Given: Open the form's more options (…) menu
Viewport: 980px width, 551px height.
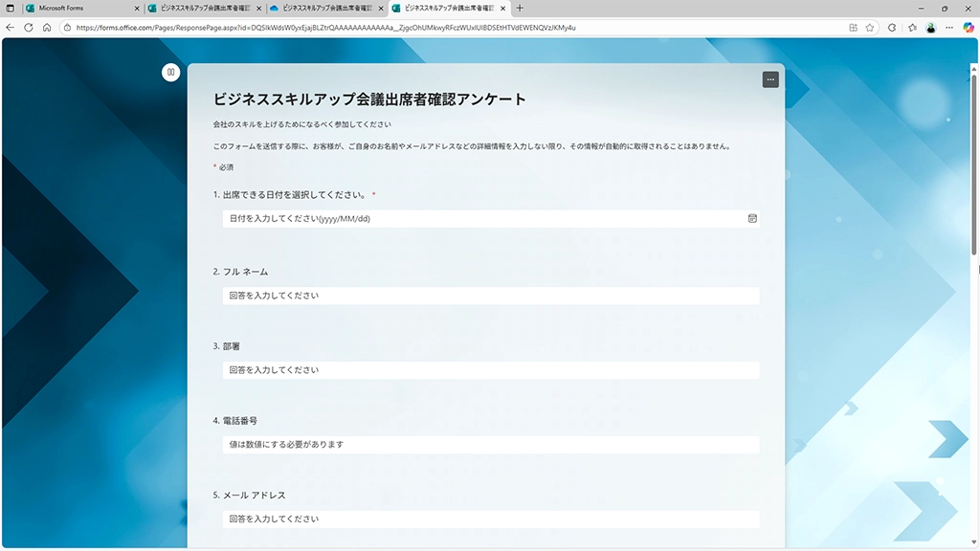Looking at the screenshot, I should (x=770, y=79).
